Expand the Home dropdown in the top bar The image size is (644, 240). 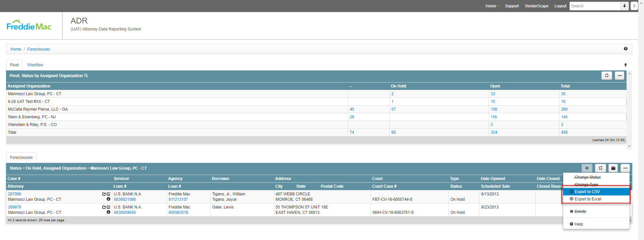pyautogui.click(x=492, y=6)
